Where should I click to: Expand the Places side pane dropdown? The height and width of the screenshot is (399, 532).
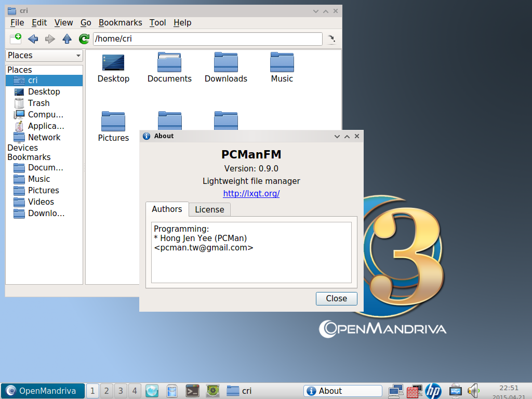coord(44,56)
